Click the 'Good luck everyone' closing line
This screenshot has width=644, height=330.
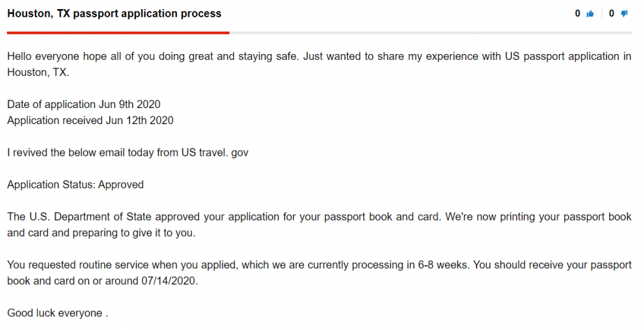[x=57, y=313]
